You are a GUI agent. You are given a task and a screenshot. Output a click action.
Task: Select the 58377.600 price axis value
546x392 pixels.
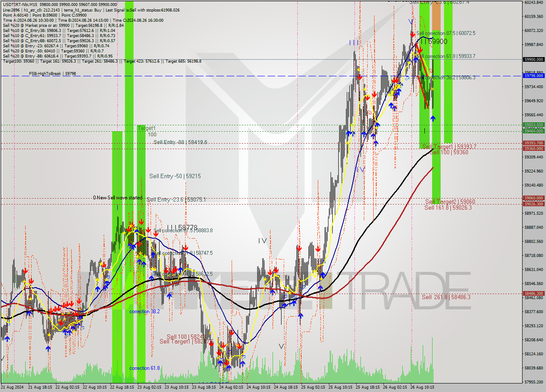(x=534, y=311)
